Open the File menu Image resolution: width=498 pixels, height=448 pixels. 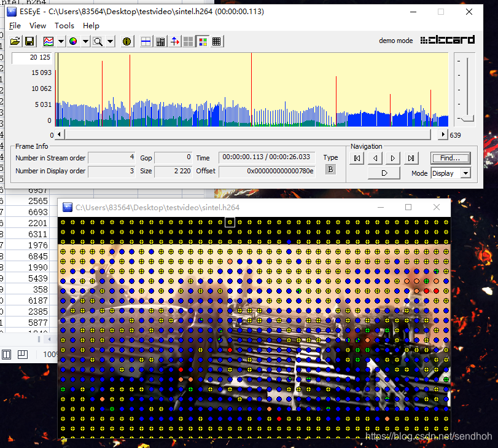(15, 25)
